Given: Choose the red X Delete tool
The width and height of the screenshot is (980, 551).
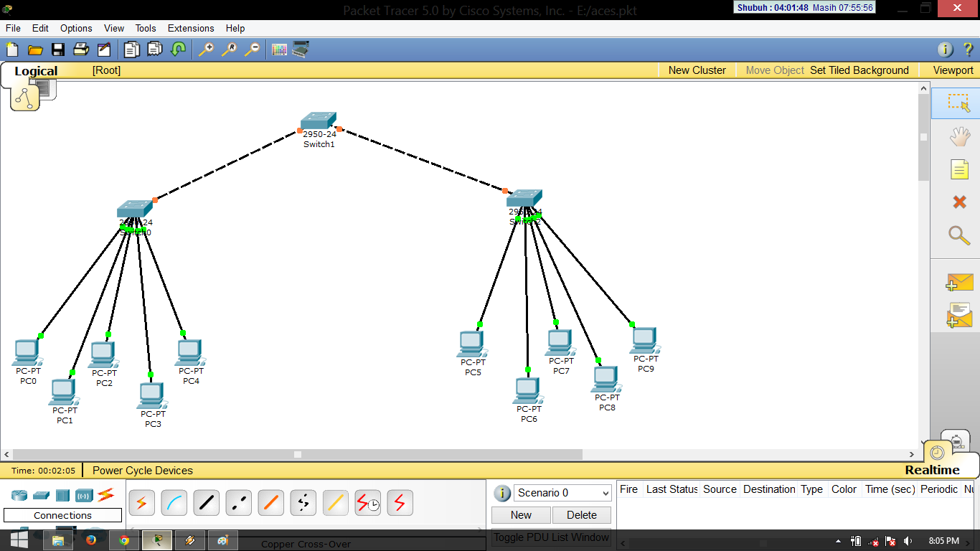Looking at the screenshot, I should (x=959, y=202).
